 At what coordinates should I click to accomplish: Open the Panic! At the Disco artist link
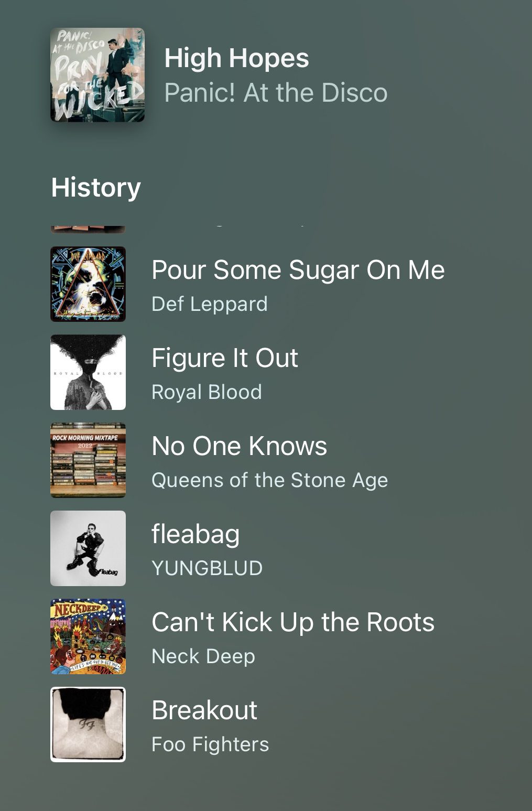point(276,93)
